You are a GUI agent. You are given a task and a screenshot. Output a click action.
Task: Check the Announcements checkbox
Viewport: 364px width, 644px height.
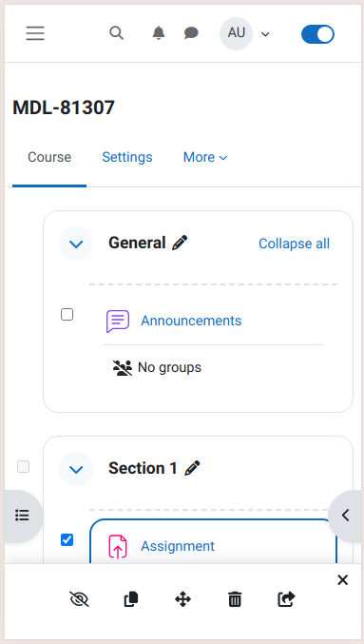(x=67, y=315)
